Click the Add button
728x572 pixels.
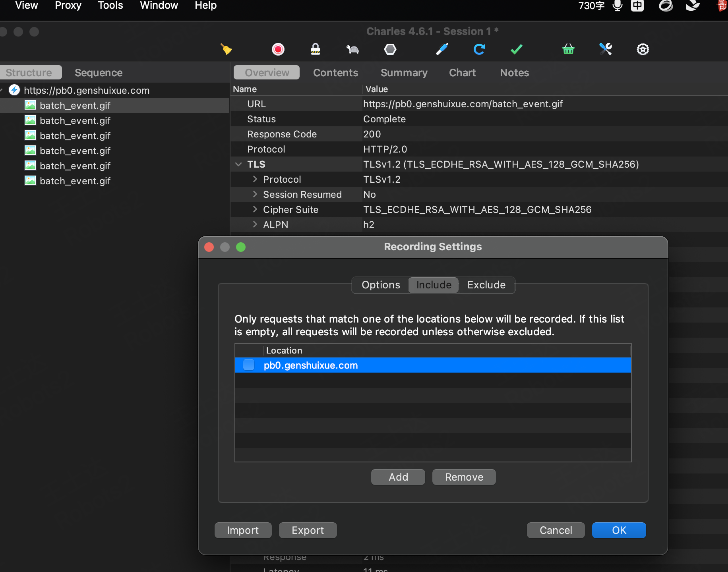(x=398, y=477)
